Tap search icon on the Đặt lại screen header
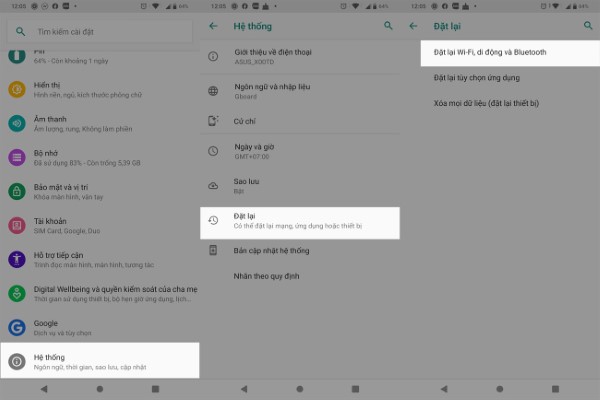This screenshot has height=400, width=600. [587, 25]
